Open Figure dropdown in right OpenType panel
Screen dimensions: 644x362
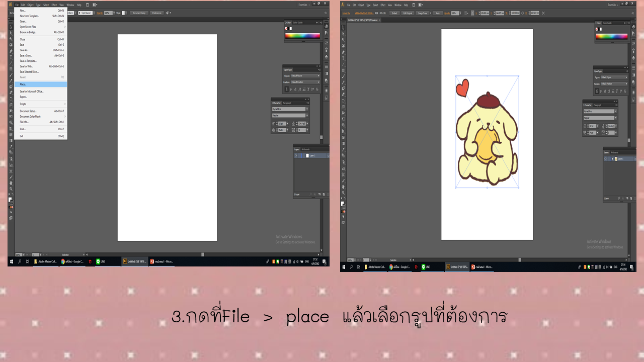point(614,77)
